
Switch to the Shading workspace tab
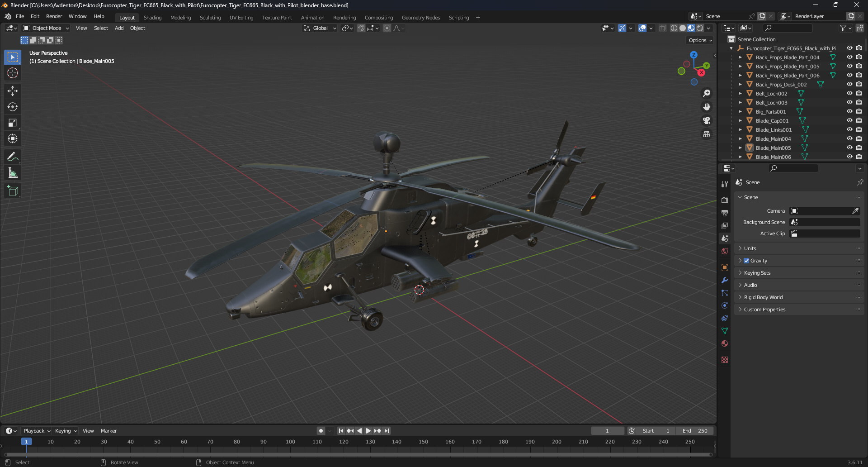(152, 18)
